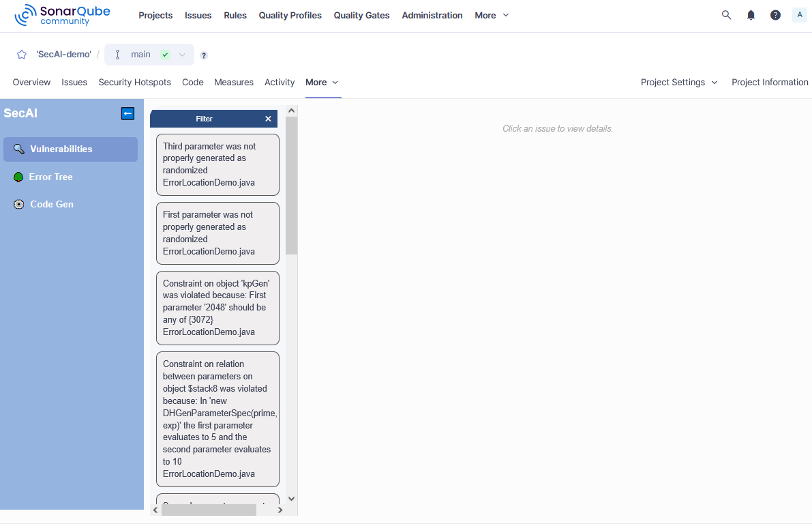Screen dimensions: 812x524
Task: Click the branch help question icon
Action: [x=204, y=55]
